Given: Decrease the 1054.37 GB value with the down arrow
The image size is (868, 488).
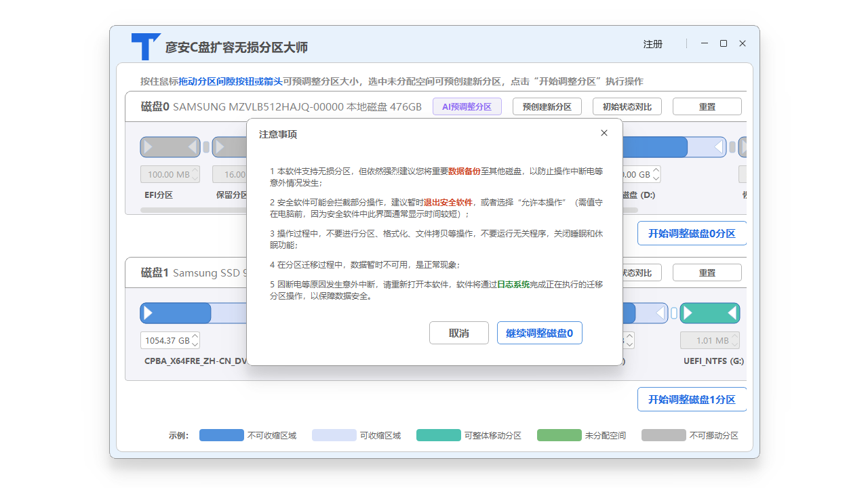Looking at the screenshot, I should [195, 344].
